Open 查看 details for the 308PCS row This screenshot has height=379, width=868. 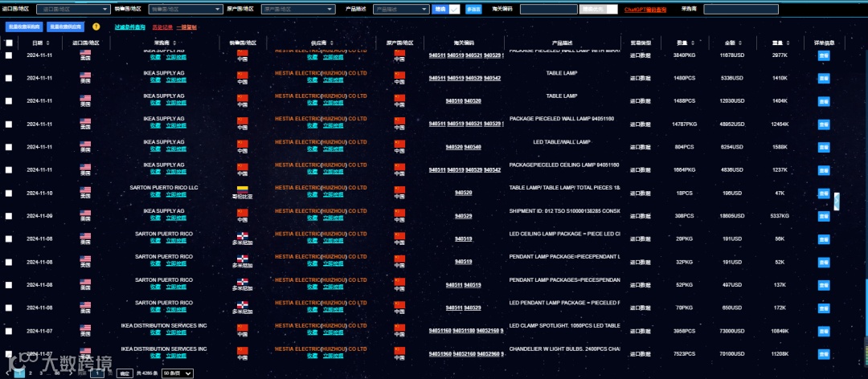click(824, 216)
